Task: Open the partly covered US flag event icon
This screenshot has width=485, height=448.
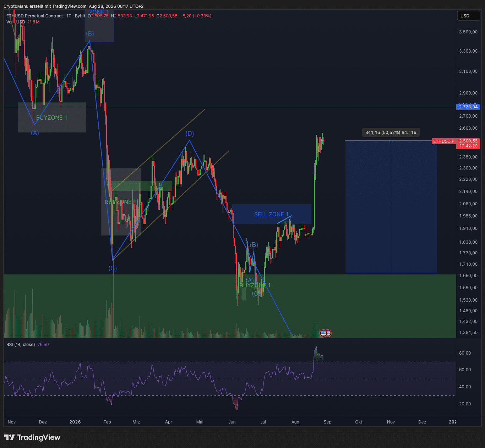Action: (329, 333)
